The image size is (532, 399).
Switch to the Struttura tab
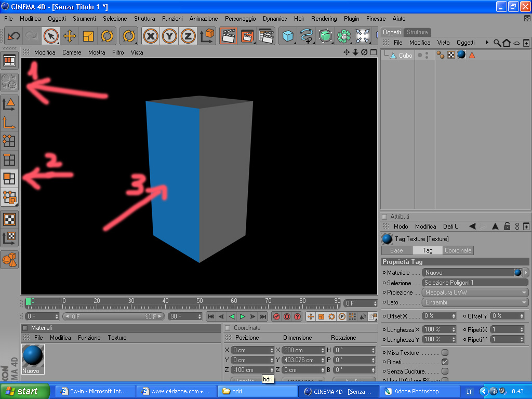pyautogui.click(x=417, y=32)
